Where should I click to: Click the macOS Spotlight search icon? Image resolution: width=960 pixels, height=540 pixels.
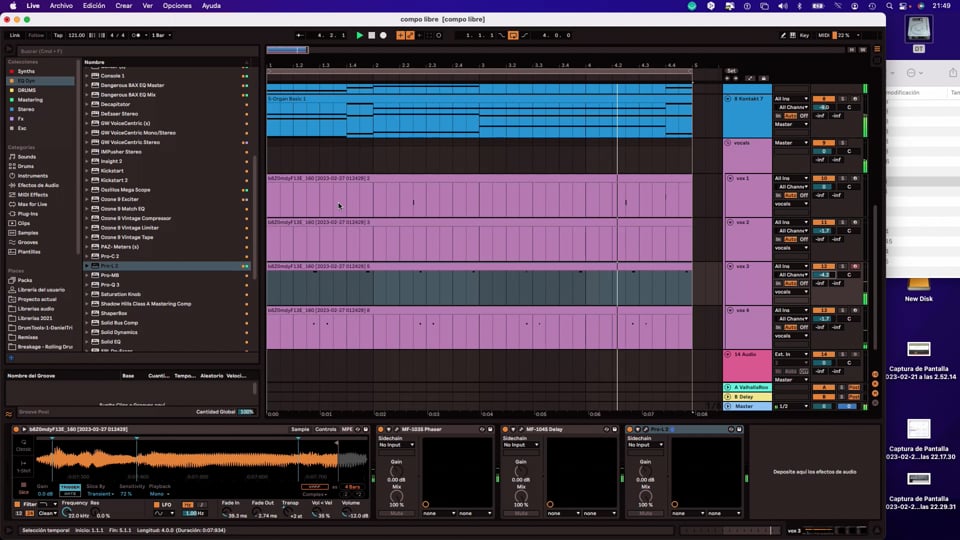coord(889,6)
